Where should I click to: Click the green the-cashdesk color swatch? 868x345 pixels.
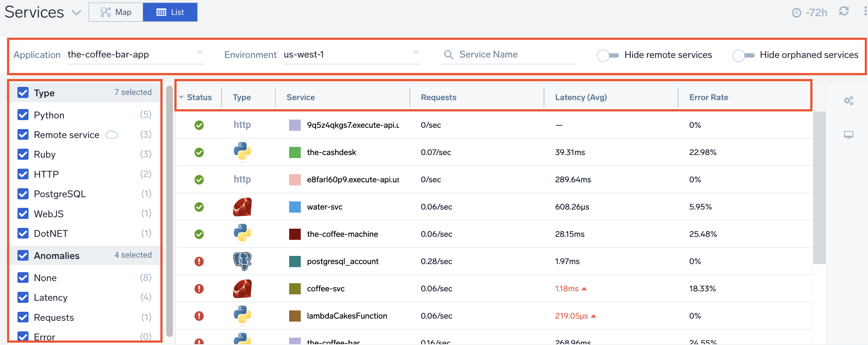pos(295,152)
